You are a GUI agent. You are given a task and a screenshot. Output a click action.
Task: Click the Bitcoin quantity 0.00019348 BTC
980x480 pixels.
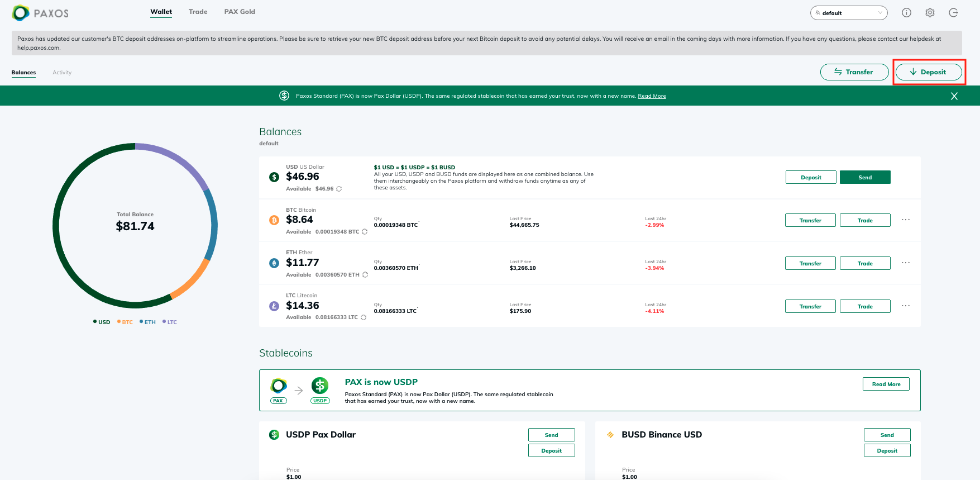(396, 225)
